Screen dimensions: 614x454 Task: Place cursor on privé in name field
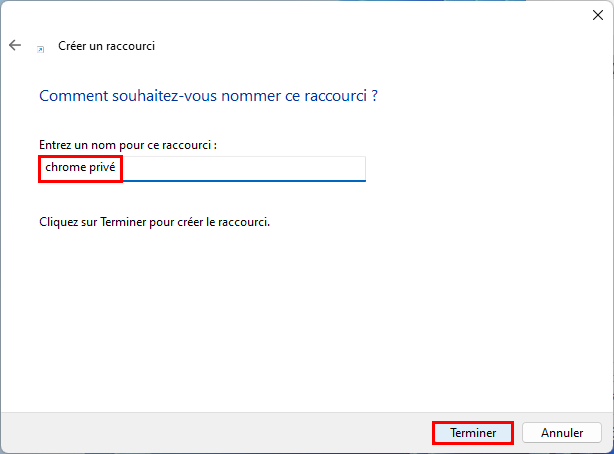[102, 167]
